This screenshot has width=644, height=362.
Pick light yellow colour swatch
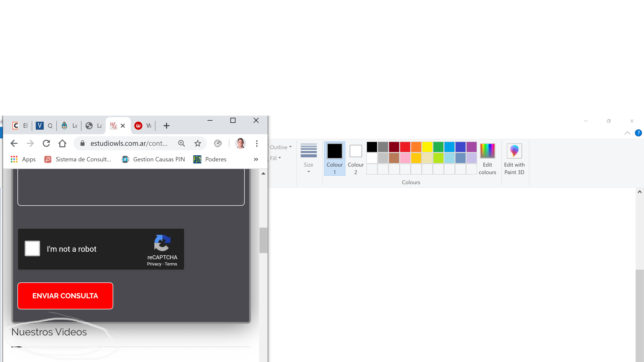(x=427, y=158)
